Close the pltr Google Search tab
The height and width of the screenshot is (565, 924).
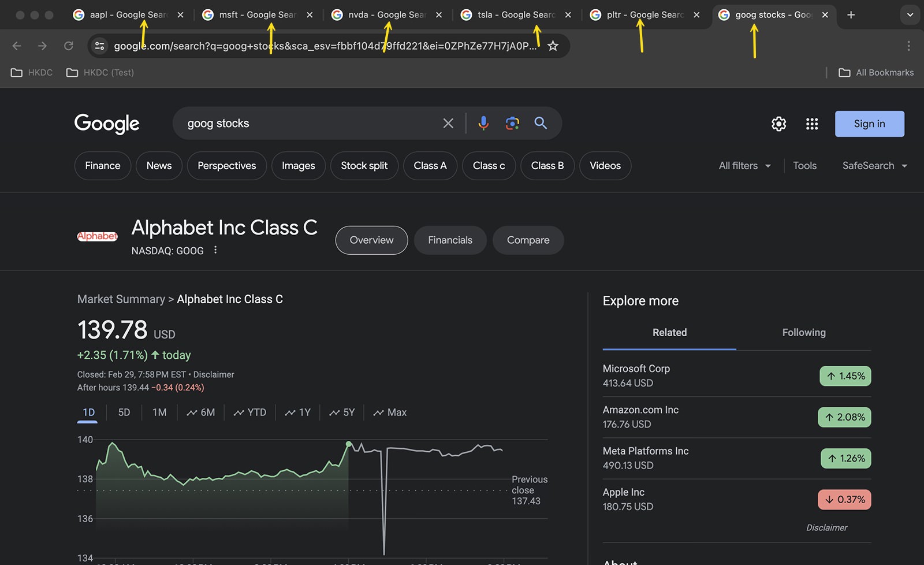click(x=696, y=15)
